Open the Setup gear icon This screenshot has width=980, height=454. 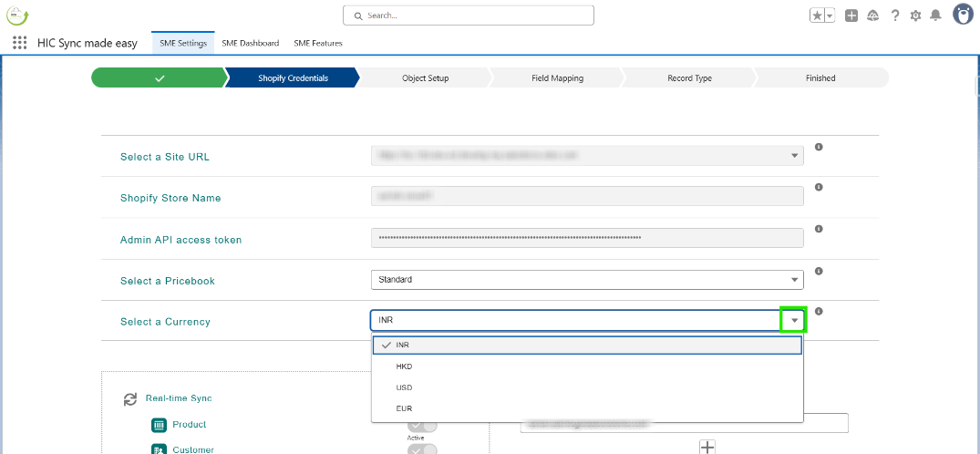(x=915, y=15)
